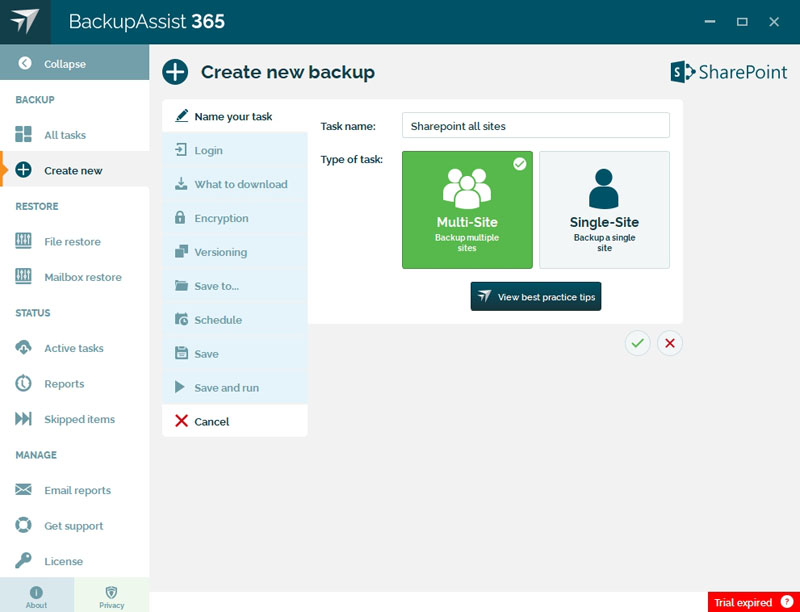Open About info at sidebar bottom

tap(37, 595)
